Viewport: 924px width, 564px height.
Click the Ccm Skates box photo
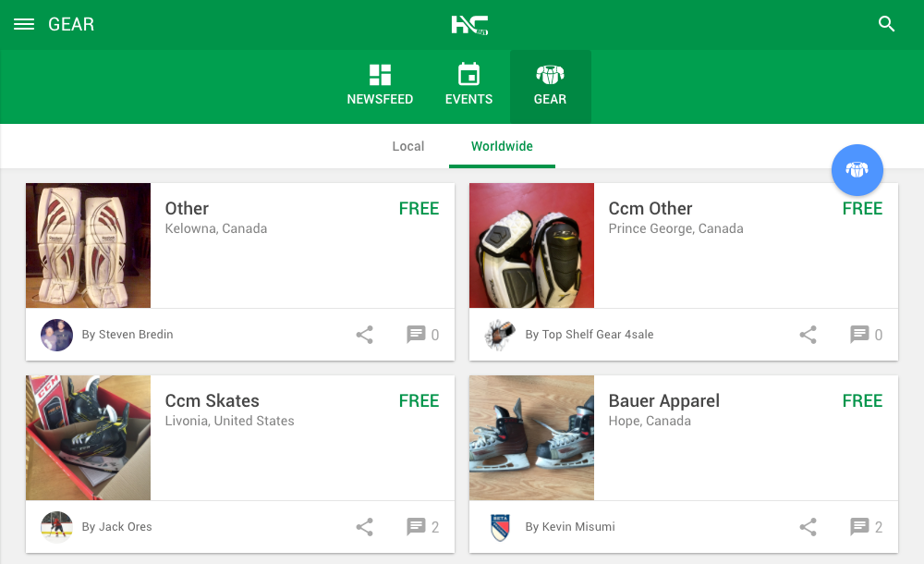(88, 437)
